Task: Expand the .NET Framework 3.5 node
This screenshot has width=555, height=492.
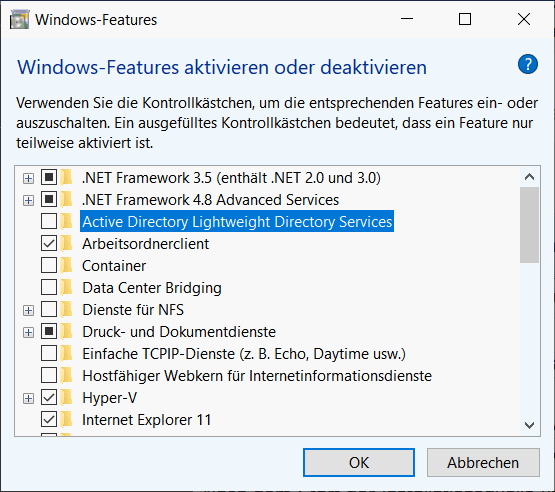Action: pos(28,178)
